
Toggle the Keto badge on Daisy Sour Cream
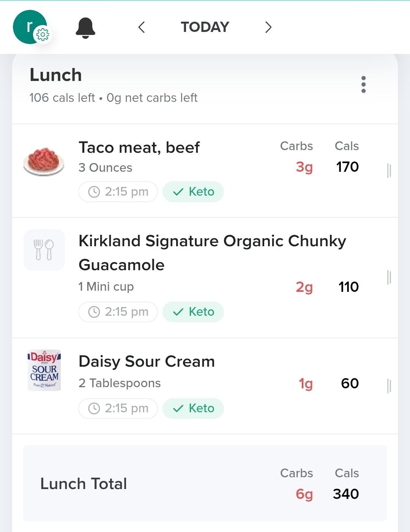point(193,408)
